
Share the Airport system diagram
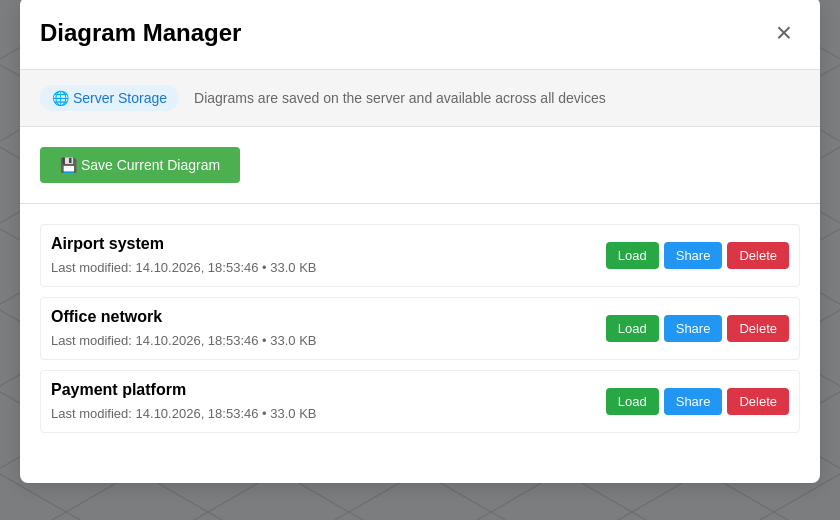click(x=693, y=255)
